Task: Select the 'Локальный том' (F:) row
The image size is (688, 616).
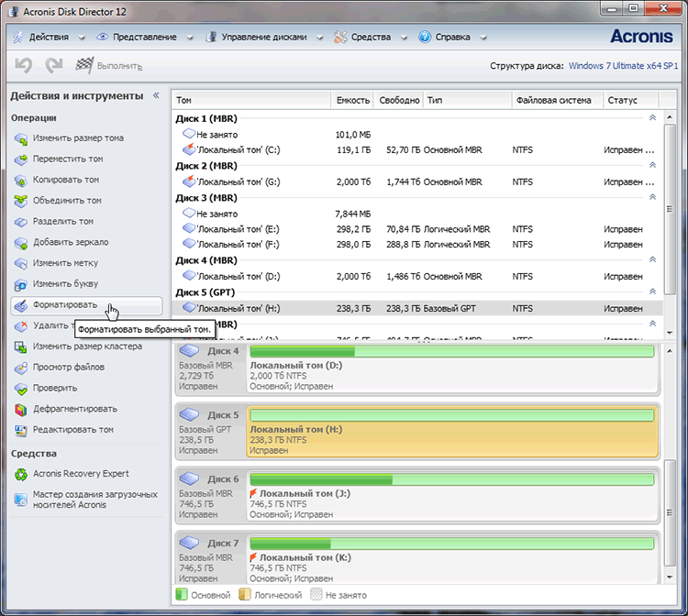Action: 417,244
